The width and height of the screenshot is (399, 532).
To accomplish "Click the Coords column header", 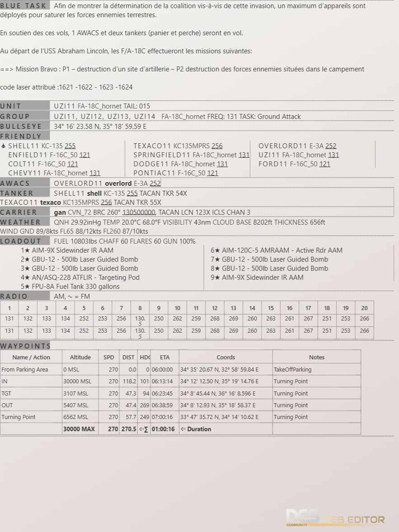I will 226,357.
